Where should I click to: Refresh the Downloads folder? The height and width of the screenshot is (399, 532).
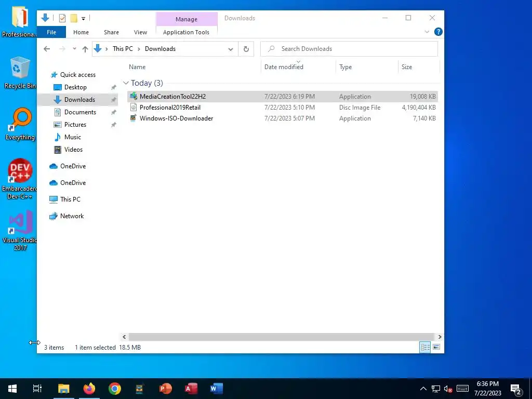246,49
